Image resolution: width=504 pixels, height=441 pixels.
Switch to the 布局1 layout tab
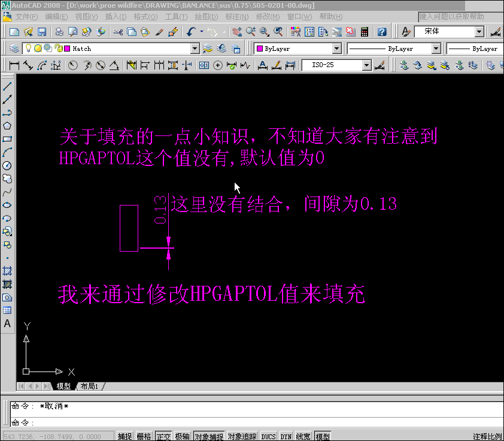tap(89, 386)
